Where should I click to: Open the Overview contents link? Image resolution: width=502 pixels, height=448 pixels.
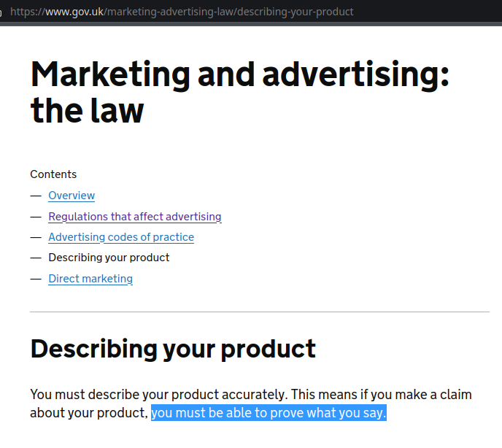[x=72, y=196]
